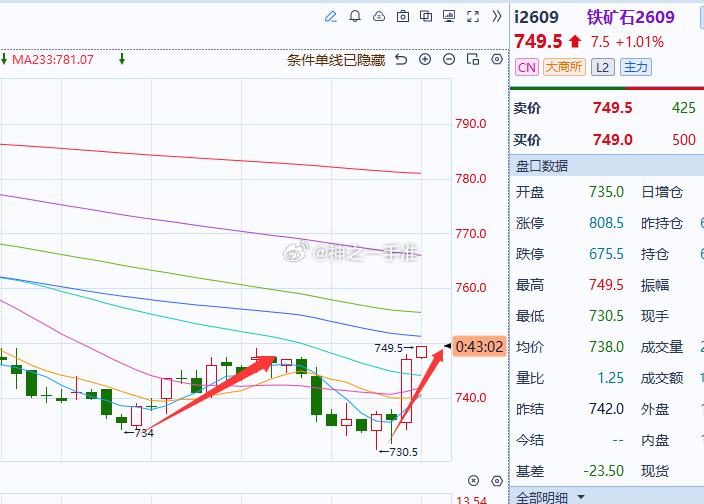Viewport: 704px width, 504px height.
Task: Click the 卖价 ask price 749.5
Action: tap(612, 108)
